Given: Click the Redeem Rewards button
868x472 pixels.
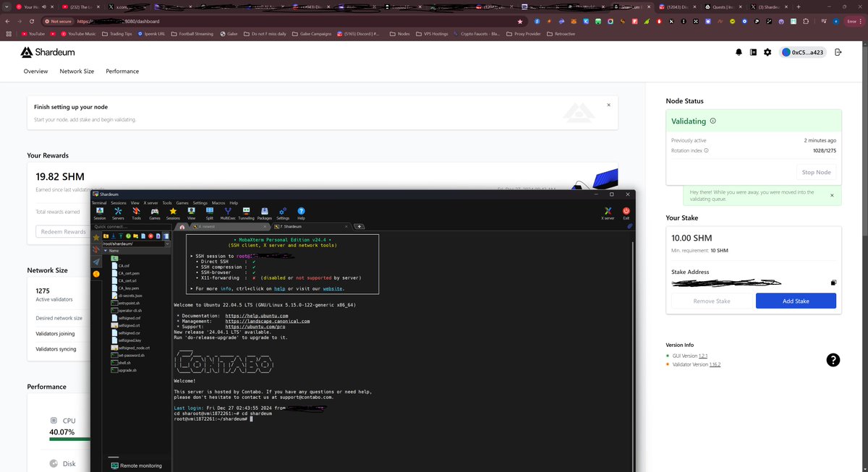Looking at the screenshot, I should [x=64, y=232].
